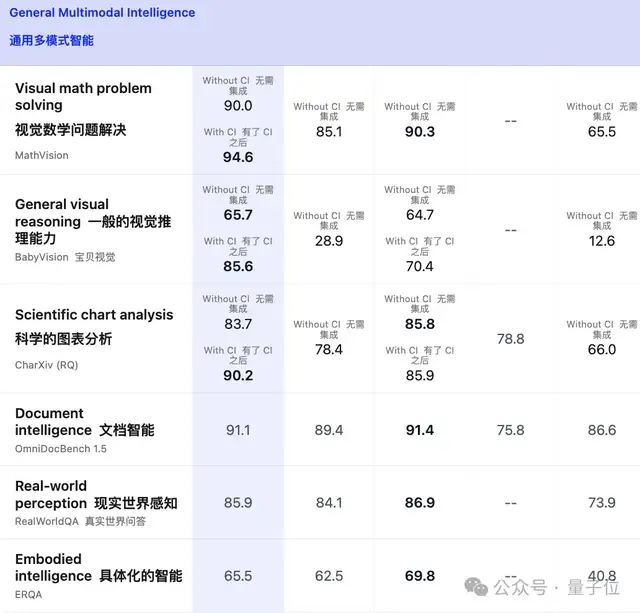The height and width of the screenshot is (613, 640).
Task: Click the 75.8 OmniDocBench score
Action: 511,430
